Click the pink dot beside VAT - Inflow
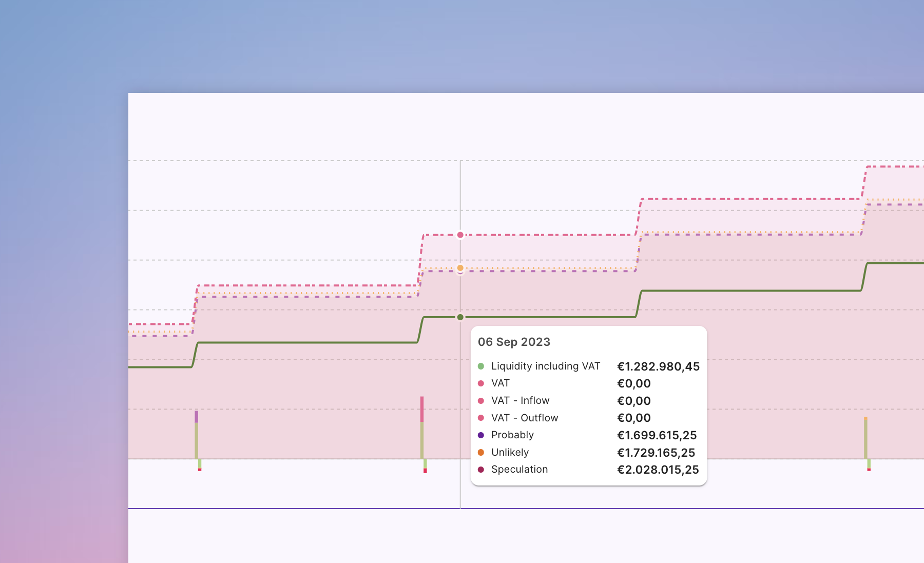The height and width of the screenshot is (563, 924). point(481,401)
